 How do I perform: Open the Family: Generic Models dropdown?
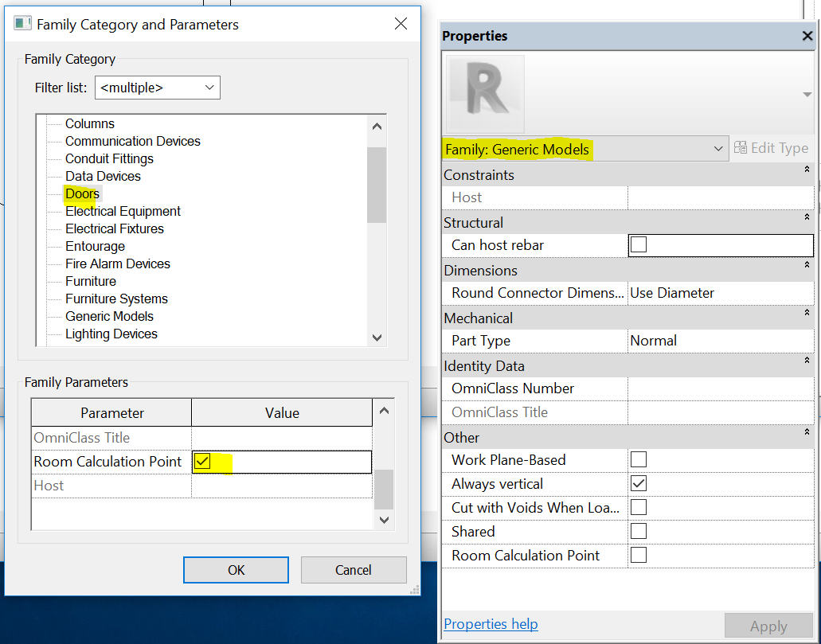(718, 149)
